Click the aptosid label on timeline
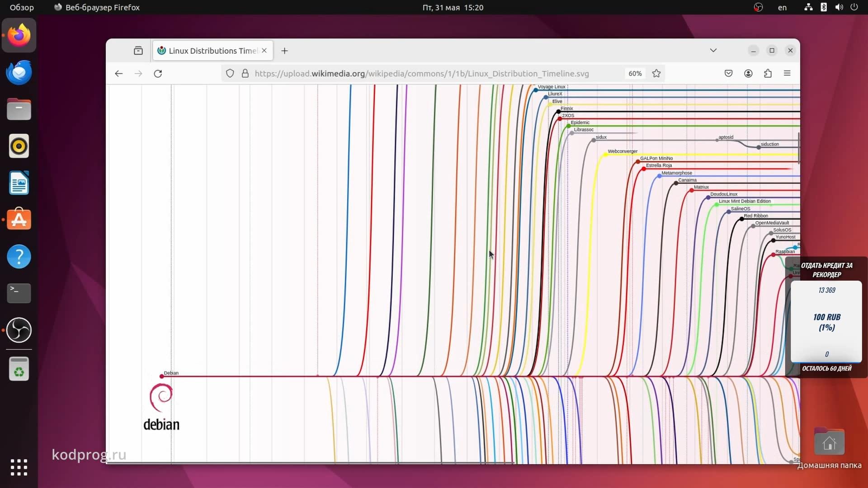 point(726,137)
